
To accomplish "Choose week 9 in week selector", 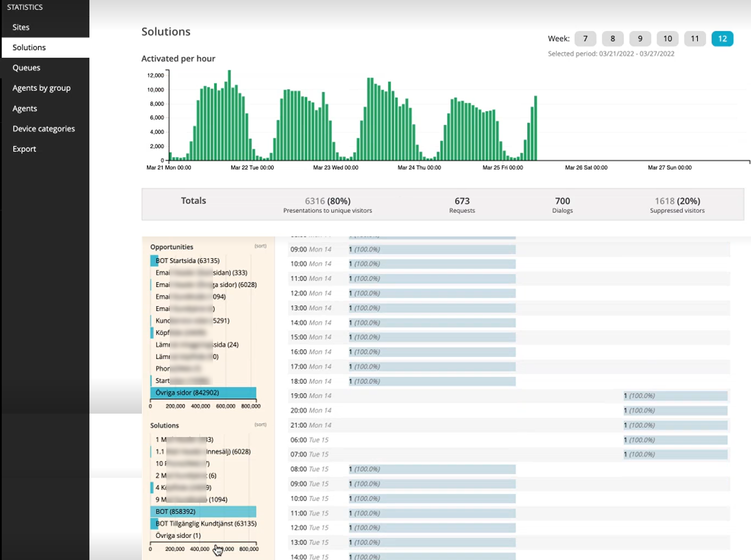I will tap(640, 39).
